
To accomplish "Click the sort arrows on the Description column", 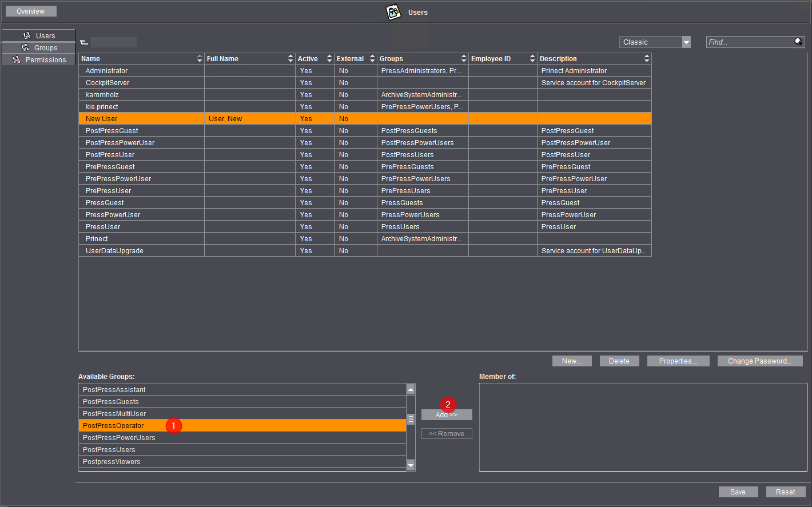I will click(647, 59).
